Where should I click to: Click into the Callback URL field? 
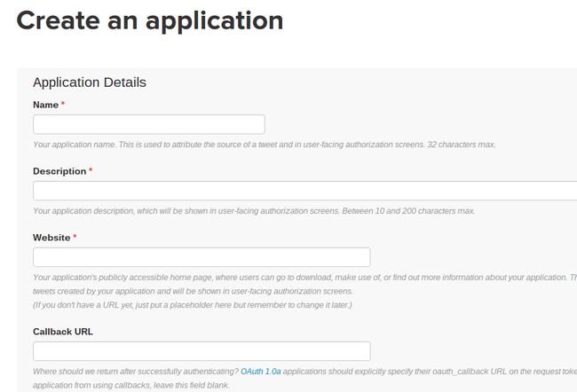pyautogui.click(x=202, y=351)
